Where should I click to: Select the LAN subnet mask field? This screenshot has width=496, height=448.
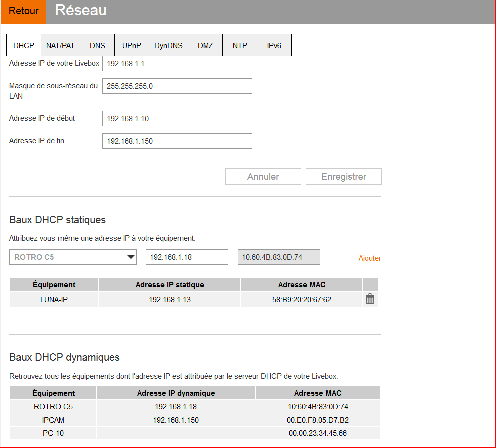coord(177,86)
